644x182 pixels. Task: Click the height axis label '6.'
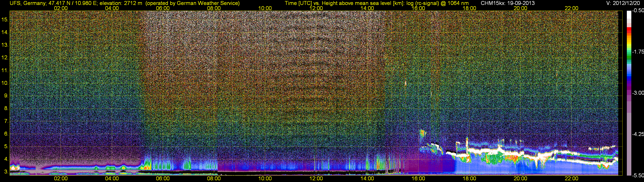click(6, 134)
